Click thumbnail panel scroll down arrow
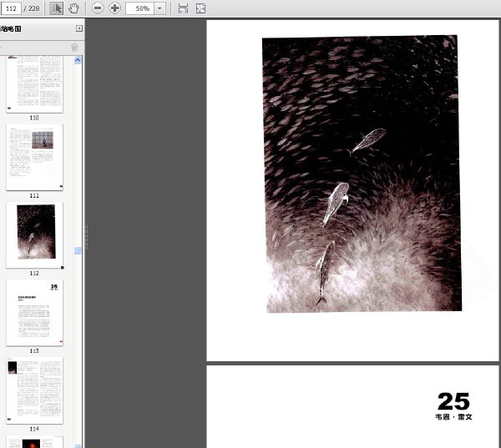Screen dimensions: 501x448 (78, 445)
